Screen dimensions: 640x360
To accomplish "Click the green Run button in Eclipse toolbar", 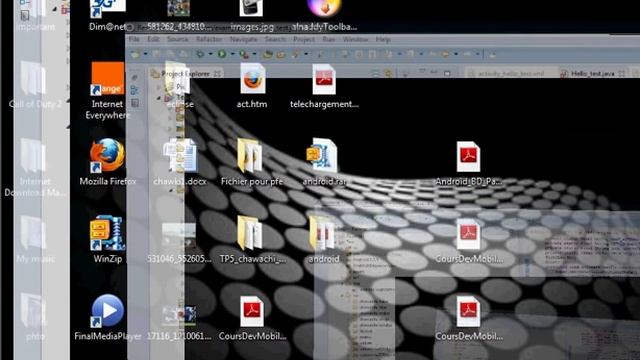I will (222, 54).
